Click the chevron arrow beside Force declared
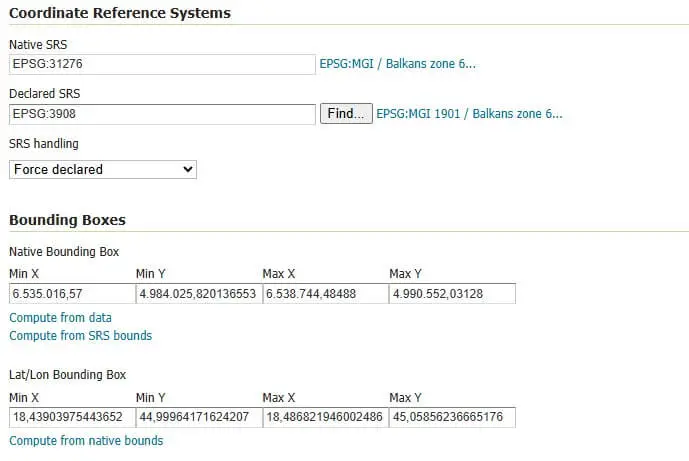Screen dimensions: 689x461 188,169
